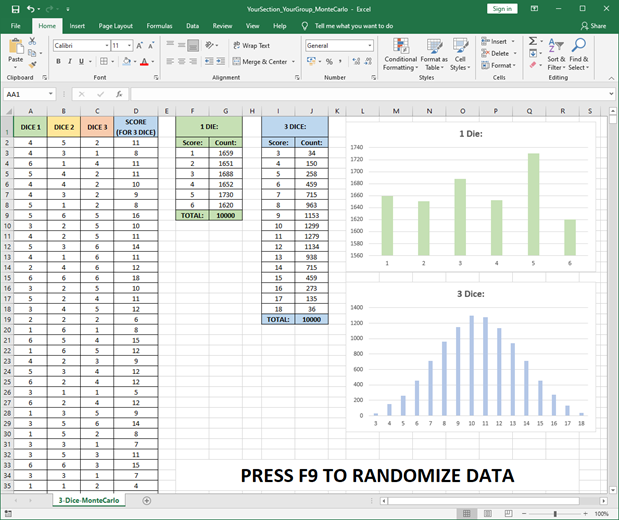Screen dimensions: 619x520
Task: Click the zoom slider handle
Action: click(555, 514)
